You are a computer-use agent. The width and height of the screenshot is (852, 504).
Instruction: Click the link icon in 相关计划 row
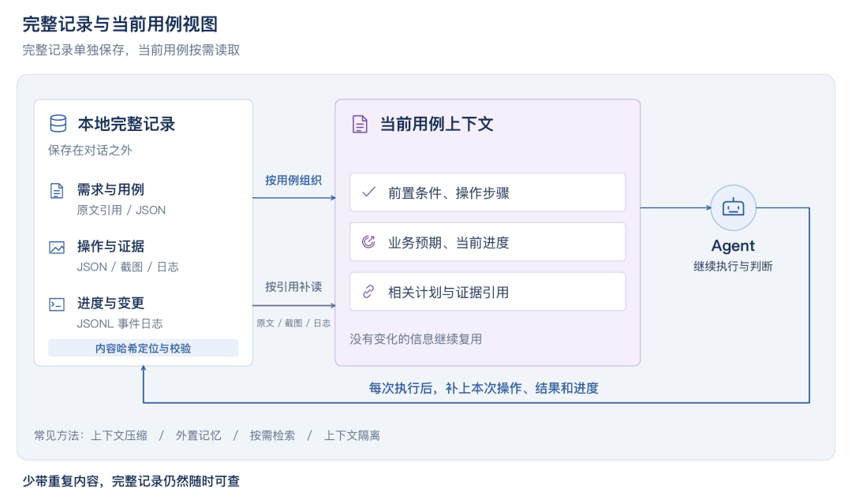[368, 292]
